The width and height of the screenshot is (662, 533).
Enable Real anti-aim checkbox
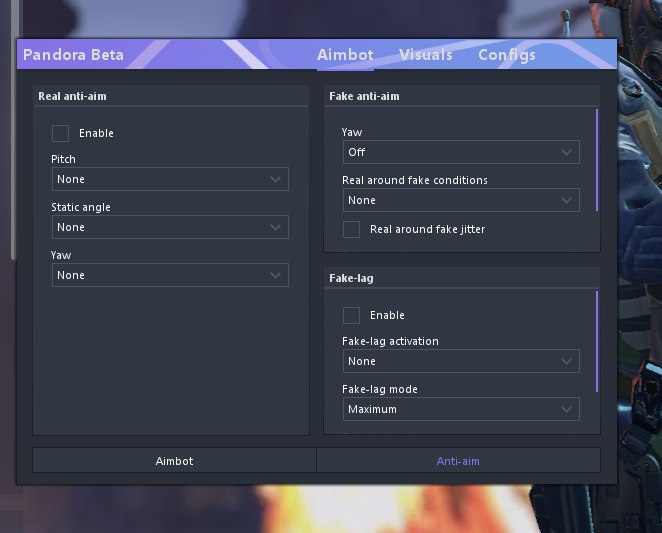tap(60, 133)
